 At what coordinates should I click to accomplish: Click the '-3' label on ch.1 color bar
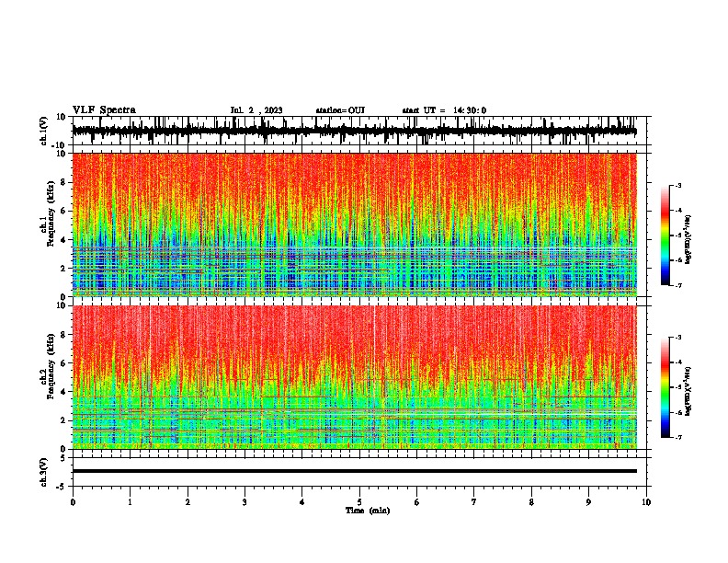(678, 185)
